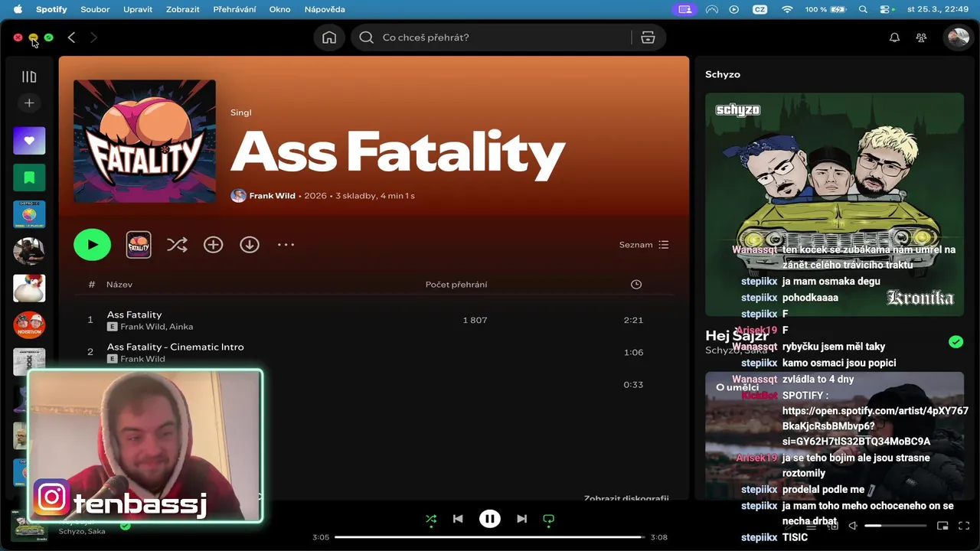Image resolution: width=980 pixels, height=551 pixels.
Task: Select track Ass Fatality - Cinematic Intro
Action: point(175,347)
